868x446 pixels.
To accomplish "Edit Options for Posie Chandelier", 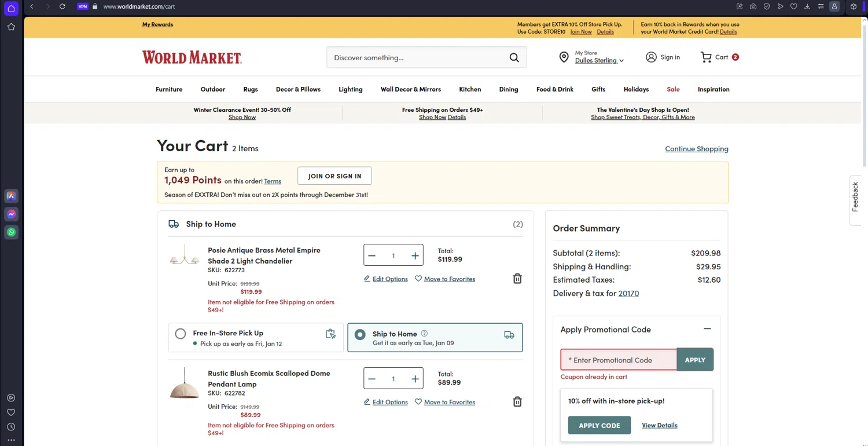I will (x=385, y=279).
